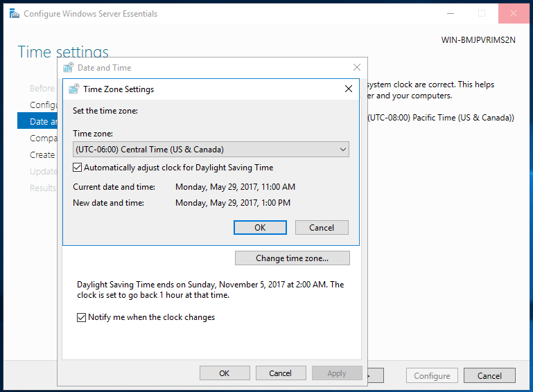Close the Date and Time dialog

356,67
